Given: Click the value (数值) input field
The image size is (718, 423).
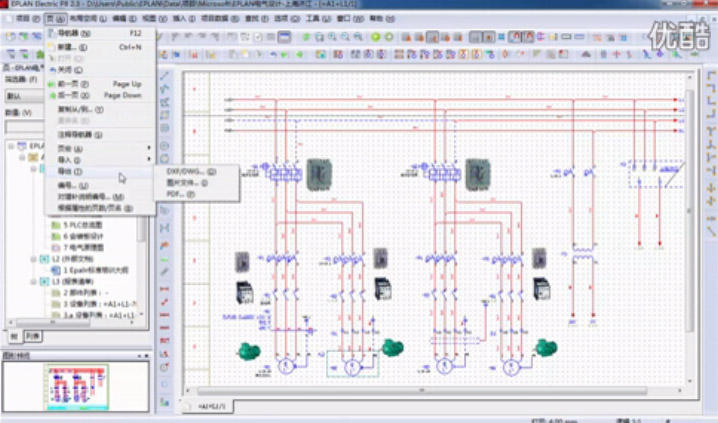Looking at the screenshot, I should pos(24,127).
